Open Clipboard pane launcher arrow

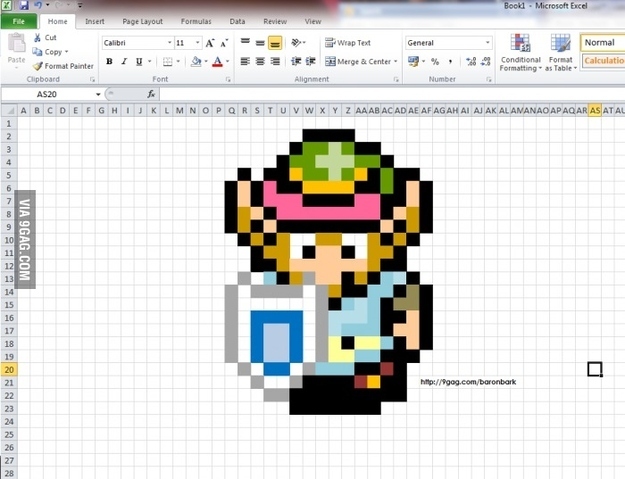point(92,80)
